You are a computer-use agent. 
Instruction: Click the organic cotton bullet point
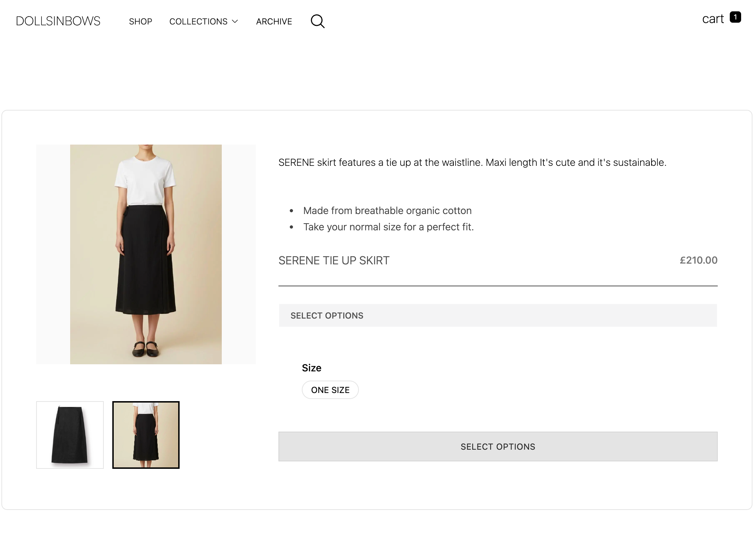pyautogui.click(x=387, y=210)
